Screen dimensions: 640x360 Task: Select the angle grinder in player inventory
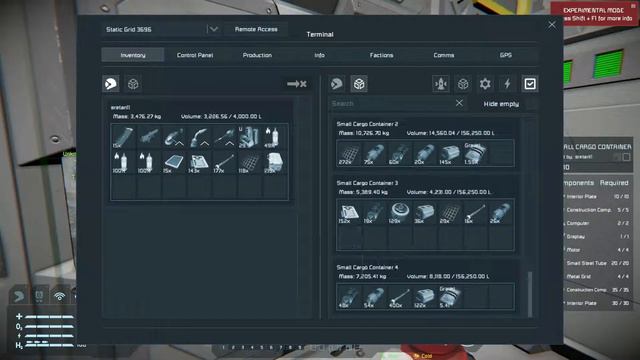pos(174,137)
